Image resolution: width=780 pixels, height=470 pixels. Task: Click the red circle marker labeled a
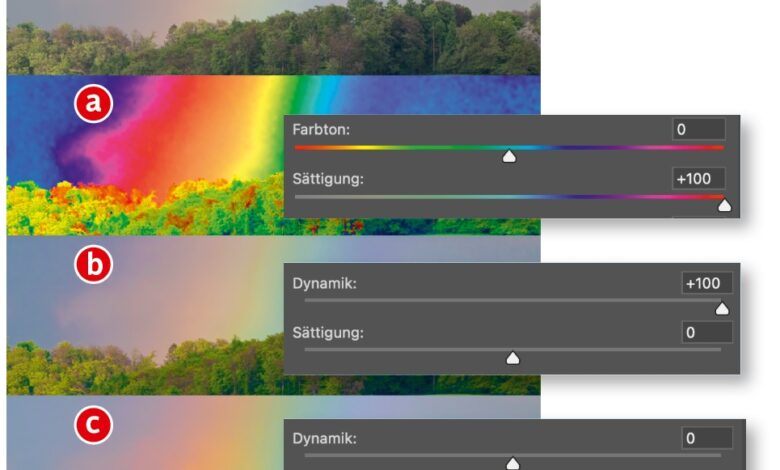tap(93, 103)
